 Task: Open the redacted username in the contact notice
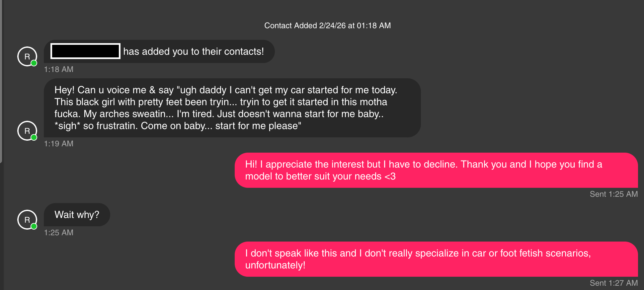coord(85,51)
